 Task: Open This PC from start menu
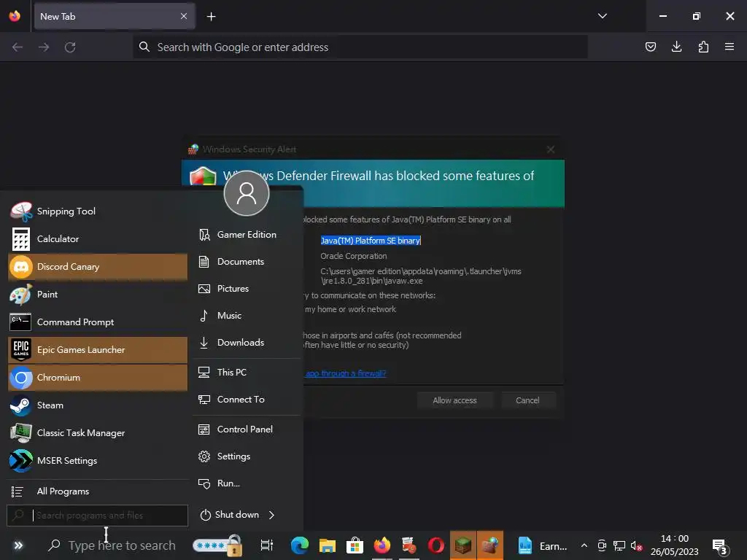tap(247, 373)
